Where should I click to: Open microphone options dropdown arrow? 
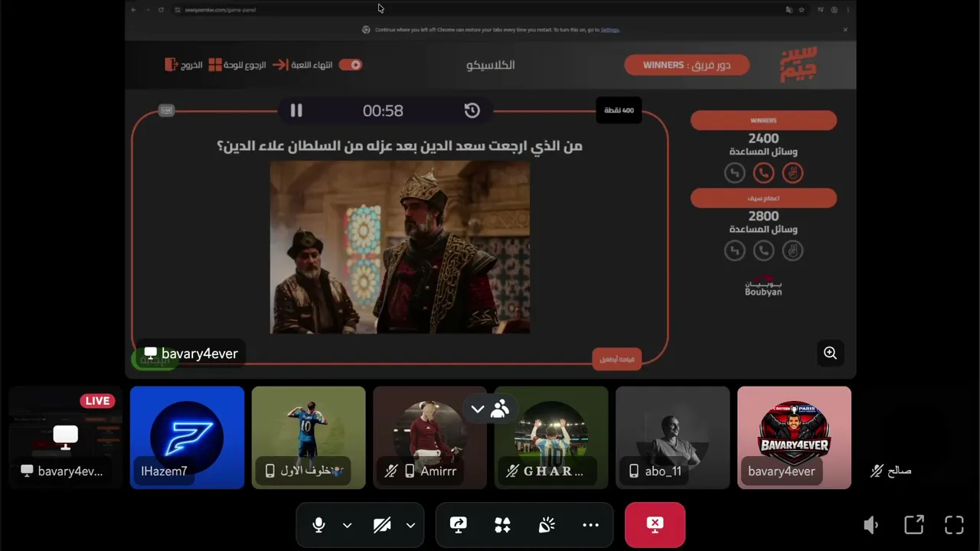347,525
